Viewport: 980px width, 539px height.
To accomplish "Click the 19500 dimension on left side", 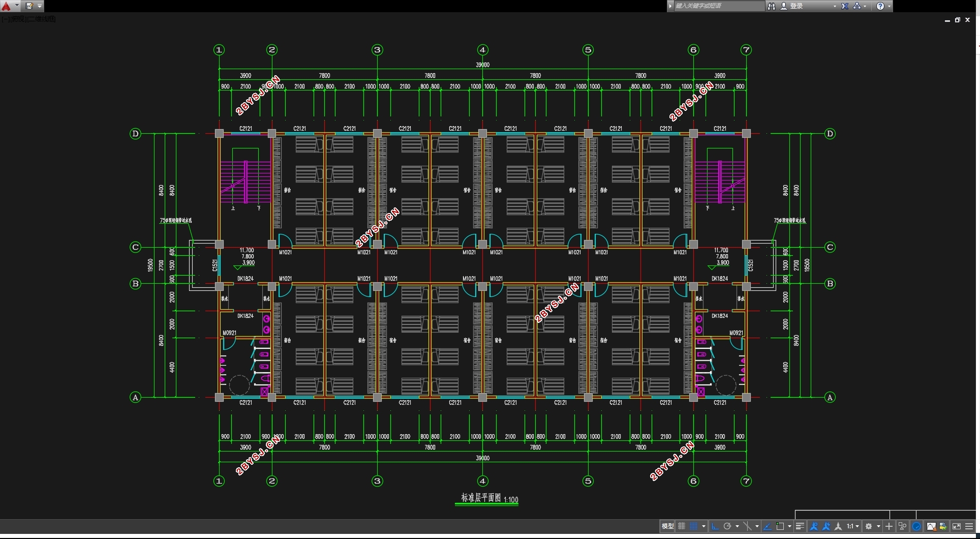I will [150, 265].
